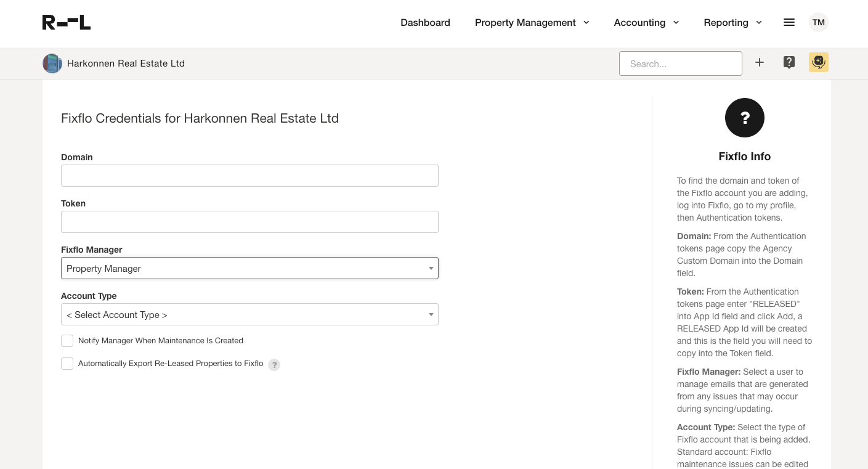Screen dimensions: 868x469
Task: Go to the Dashboard
Action: point(425,23)
